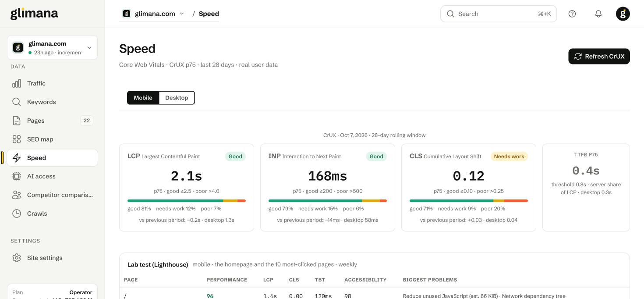Click the TTFB value 0.4s
The height and width of the screenshot is (299, 644).
click(x=586, y=171)
